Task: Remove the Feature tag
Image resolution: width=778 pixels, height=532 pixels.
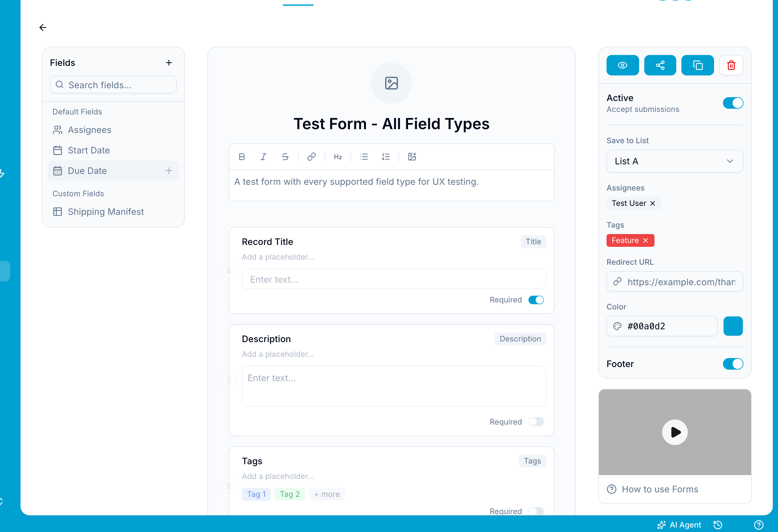Action: pyautogui.click(x=646, y=240)
